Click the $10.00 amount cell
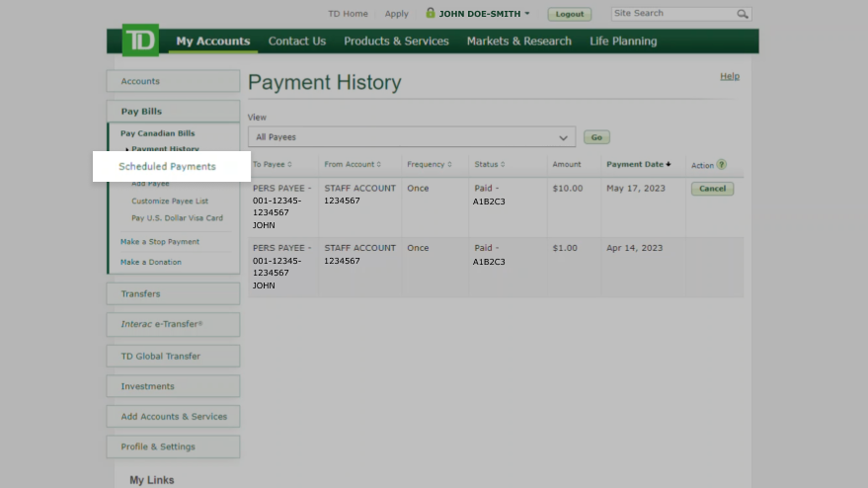 tap(568, 189)
